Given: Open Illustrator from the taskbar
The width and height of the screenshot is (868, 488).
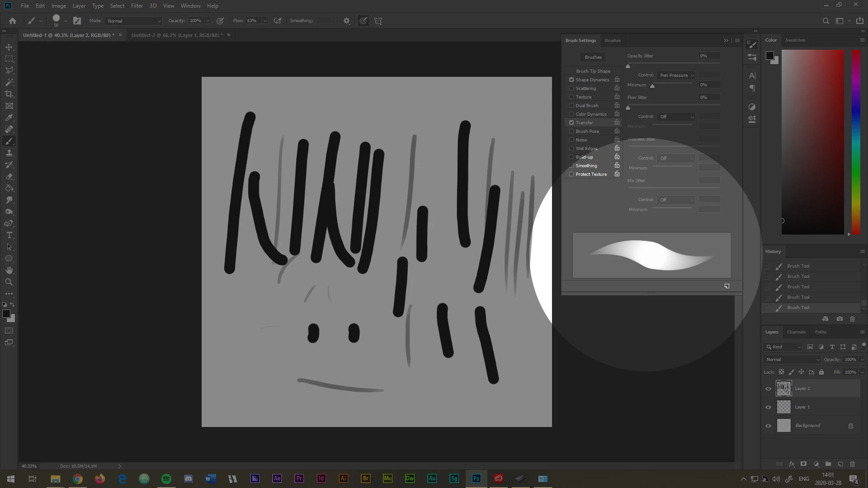Looking at the screenshot, I should tap(344, 479).
